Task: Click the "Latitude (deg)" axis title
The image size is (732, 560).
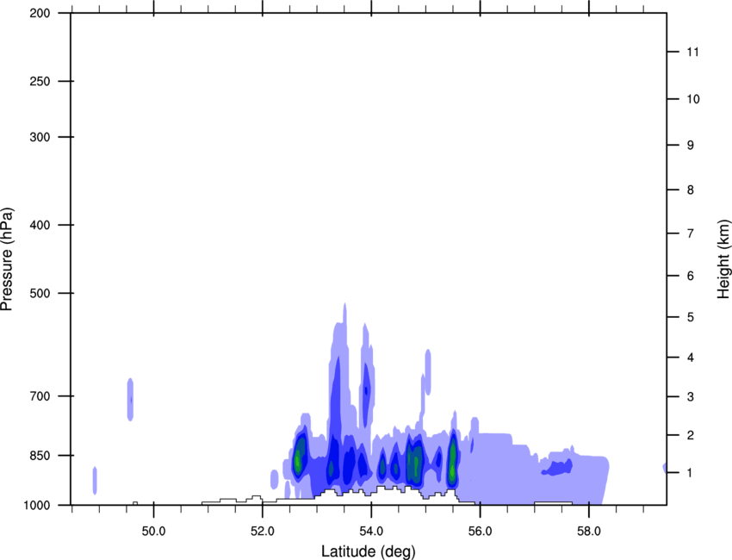Action: coord(369,551)
